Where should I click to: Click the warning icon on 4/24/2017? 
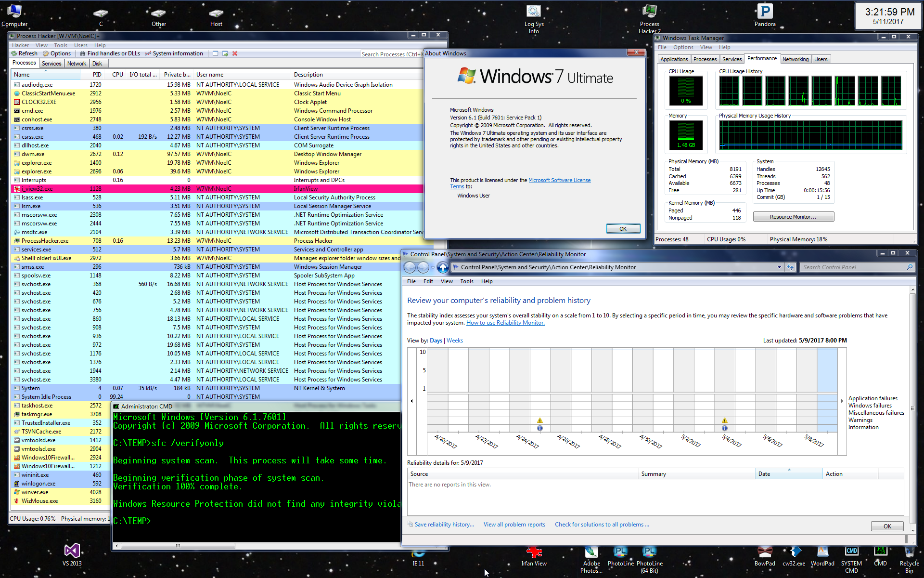click(539, 420)
